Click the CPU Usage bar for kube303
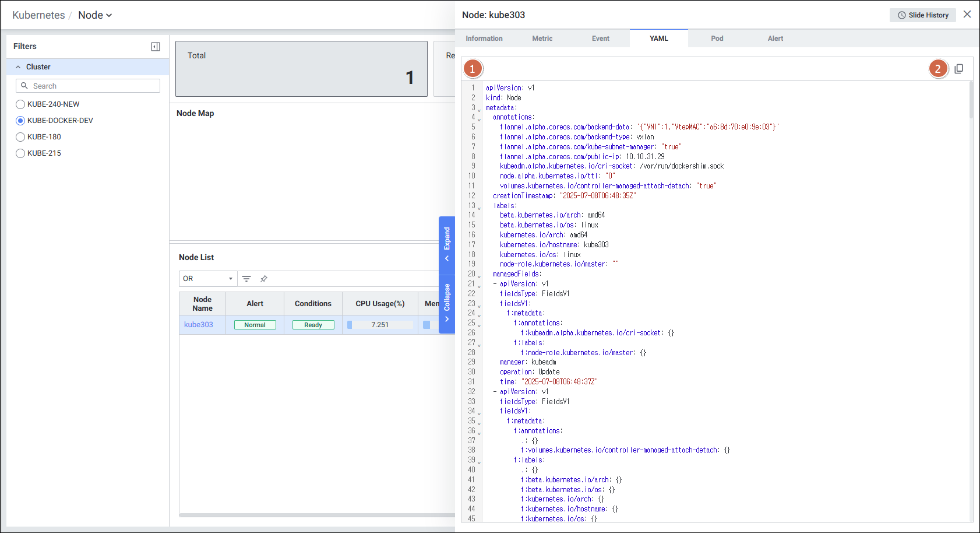Viewport: 980px width, 533px height. (x=380, y=325)
